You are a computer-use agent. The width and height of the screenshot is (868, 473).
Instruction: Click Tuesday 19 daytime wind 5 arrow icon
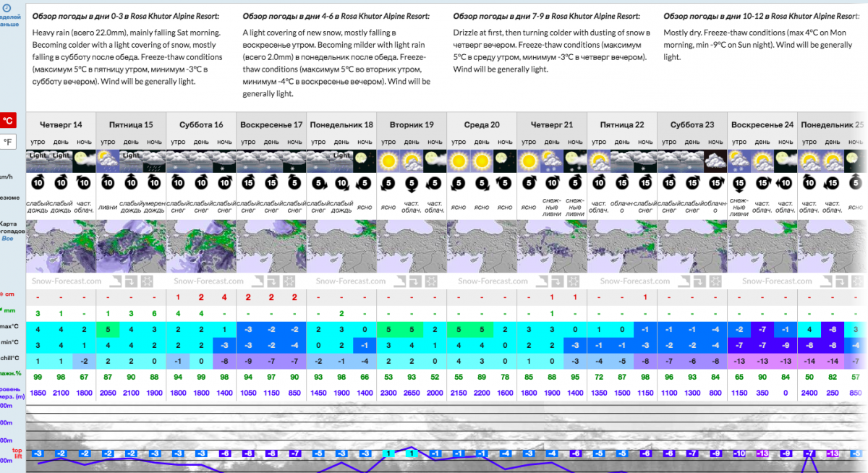tap(412, 184)
